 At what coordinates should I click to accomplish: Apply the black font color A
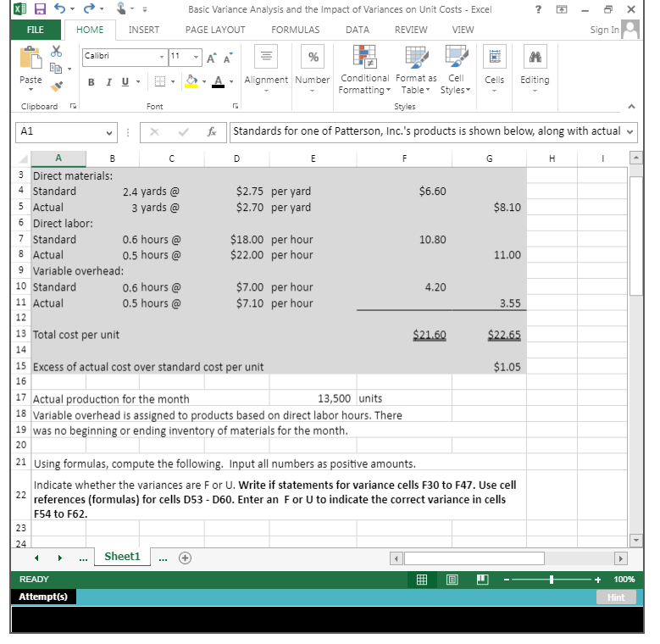pos(218,81)
